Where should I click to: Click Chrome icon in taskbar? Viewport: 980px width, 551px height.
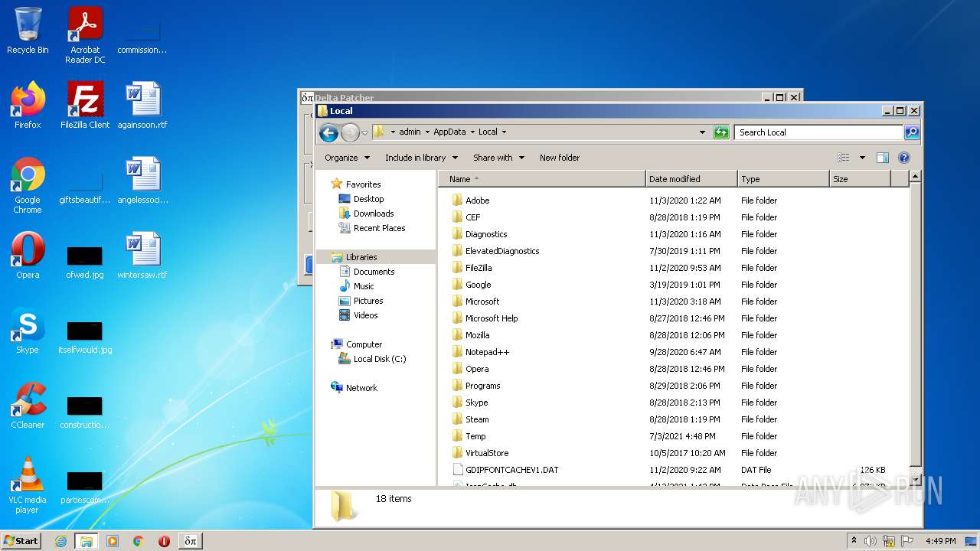(139, 541)
